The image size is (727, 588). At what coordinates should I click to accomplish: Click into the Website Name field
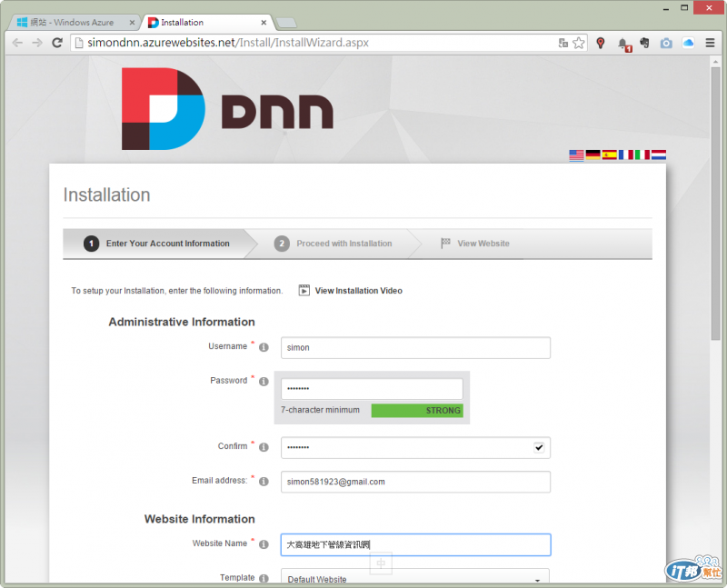[x=415, y=545]
